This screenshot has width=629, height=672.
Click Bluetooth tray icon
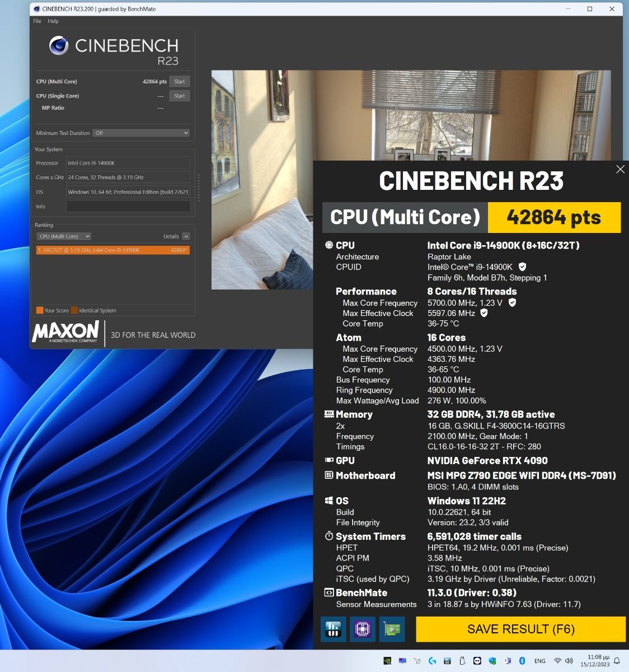tap(522, 661)
